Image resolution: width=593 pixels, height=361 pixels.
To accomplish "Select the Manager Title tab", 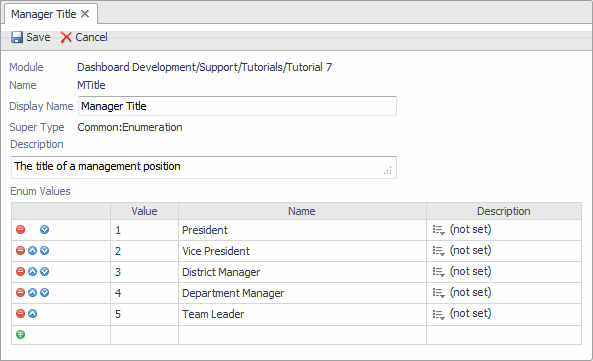I will point(43,14).
